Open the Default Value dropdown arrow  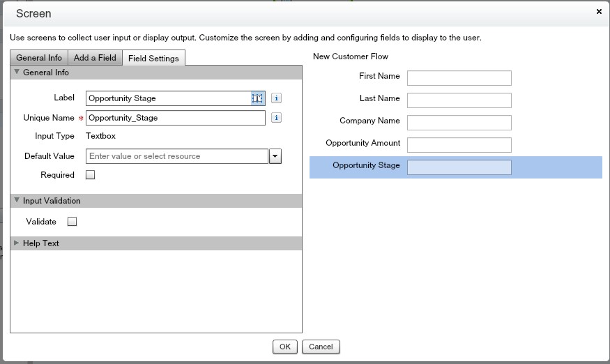point(275,156)
